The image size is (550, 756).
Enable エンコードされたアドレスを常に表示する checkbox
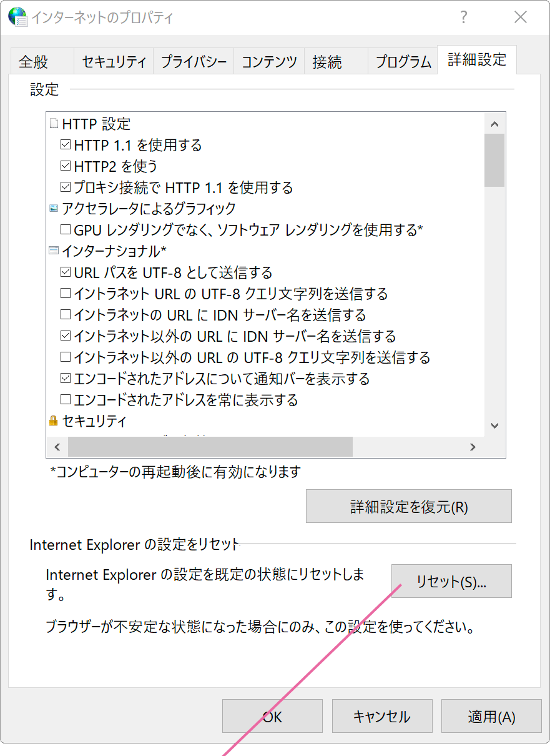coord(66,400)
